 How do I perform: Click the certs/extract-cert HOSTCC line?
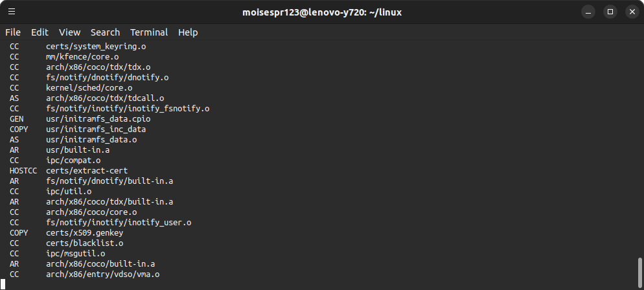69,171
